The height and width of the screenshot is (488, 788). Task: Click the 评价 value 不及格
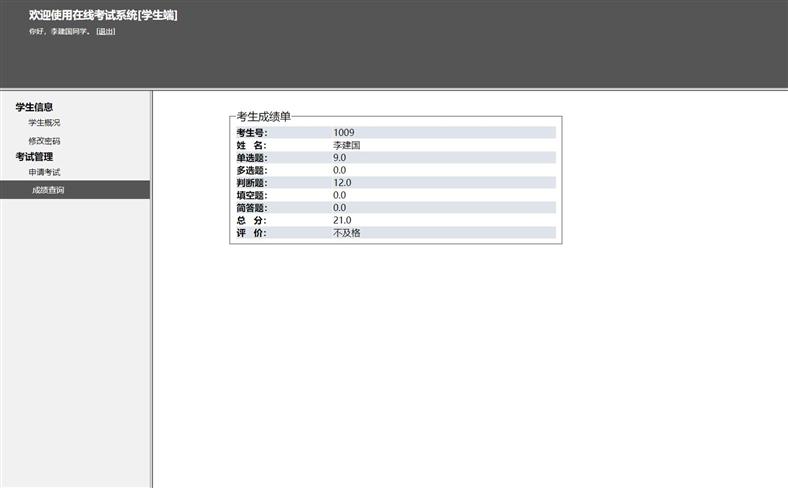347,233
